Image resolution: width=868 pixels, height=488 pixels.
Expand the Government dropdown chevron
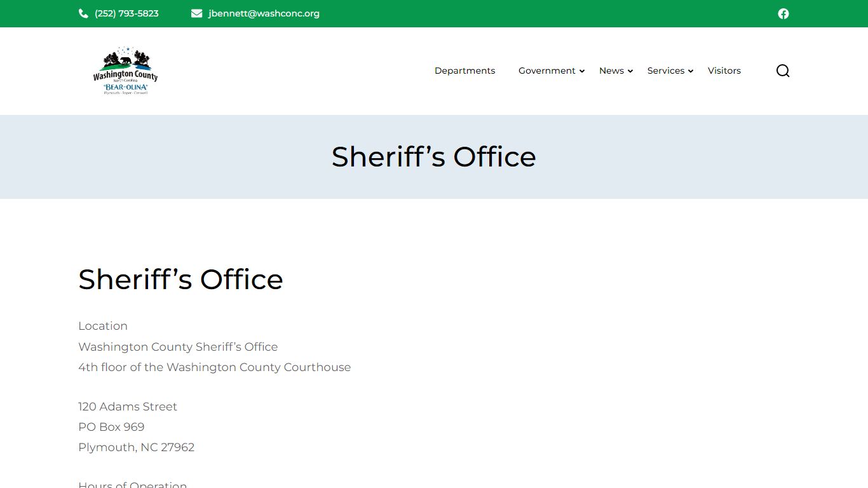581,71
